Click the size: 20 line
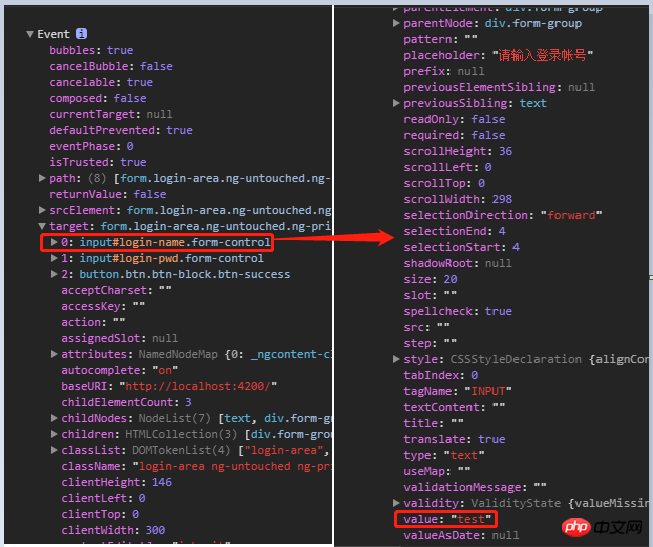This screenshot has height=547, width=653. [430, 279]
